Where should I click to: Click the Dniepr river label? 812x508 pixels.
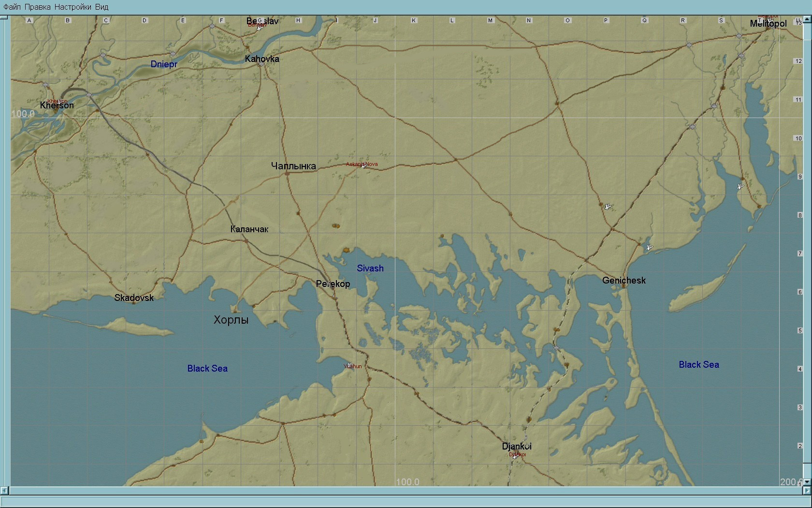coord(164,64)
